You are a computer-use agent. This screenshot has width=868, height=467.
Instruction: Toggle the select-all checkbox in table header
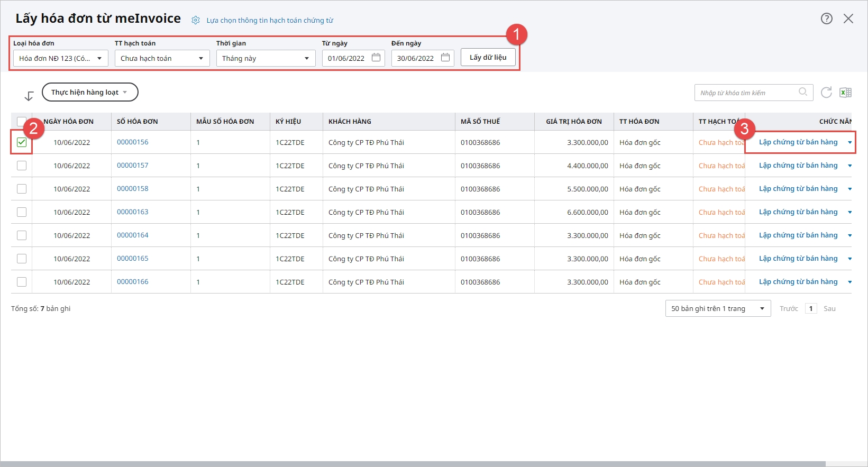pyautogui.click(x=22, y=121)
